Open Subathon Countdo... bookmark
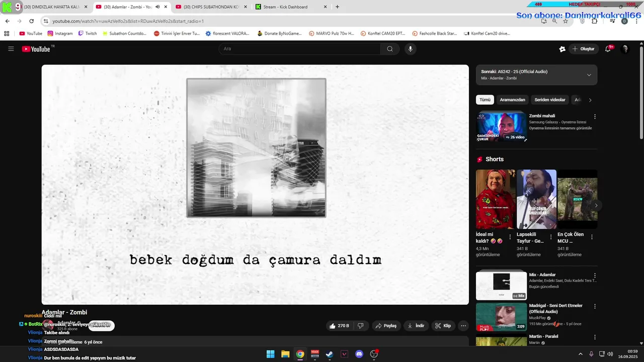Viewport: 644px width, 362px height. coord(124,34)
